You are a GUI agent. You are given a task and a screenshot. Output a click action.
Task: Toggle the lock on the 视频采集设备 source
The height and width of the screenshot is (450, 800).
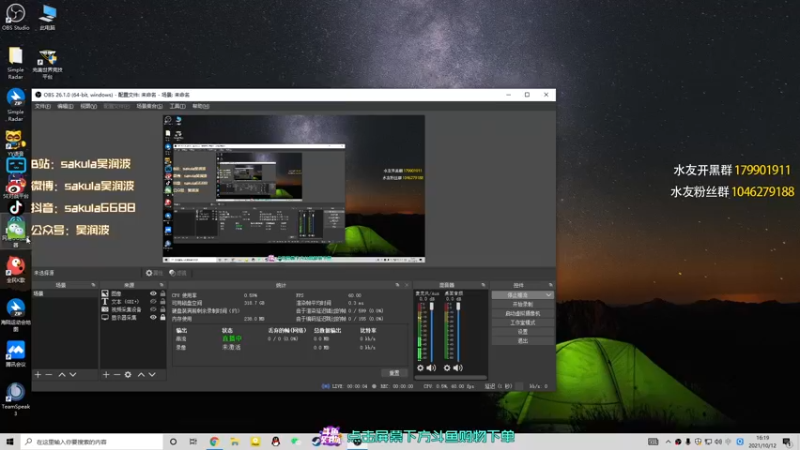(163, 309)
